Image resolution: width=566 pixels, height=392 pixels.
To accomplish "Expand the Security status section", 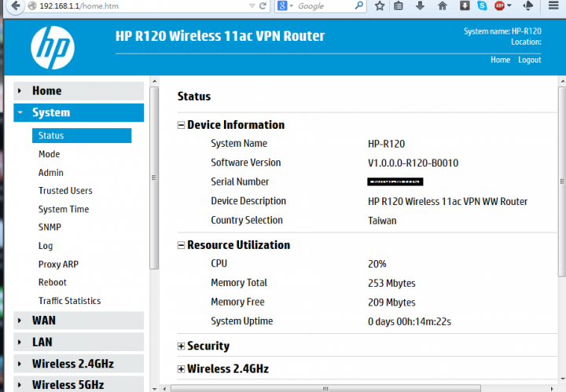I will [181, 346].
